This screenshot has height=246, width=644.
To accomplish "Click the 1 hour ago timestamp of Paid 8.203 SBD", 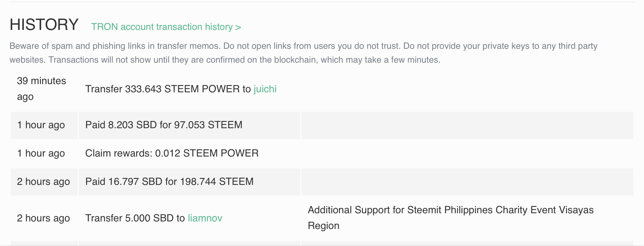I will pos(41,125).
